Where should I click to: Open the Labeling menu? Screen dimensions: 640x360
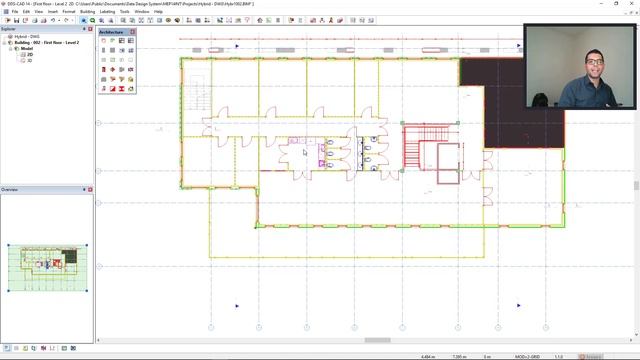(x=107, y=11)
